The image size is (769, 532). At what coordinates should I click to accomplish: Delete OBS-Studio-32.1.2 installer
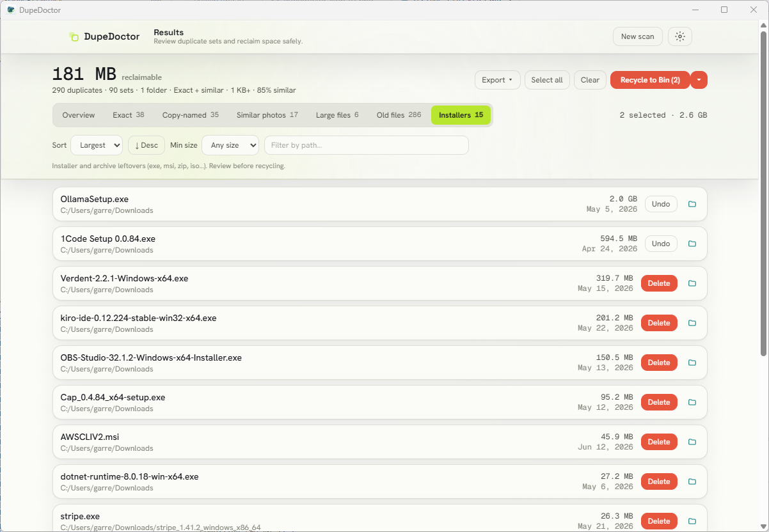coord(659,363)
